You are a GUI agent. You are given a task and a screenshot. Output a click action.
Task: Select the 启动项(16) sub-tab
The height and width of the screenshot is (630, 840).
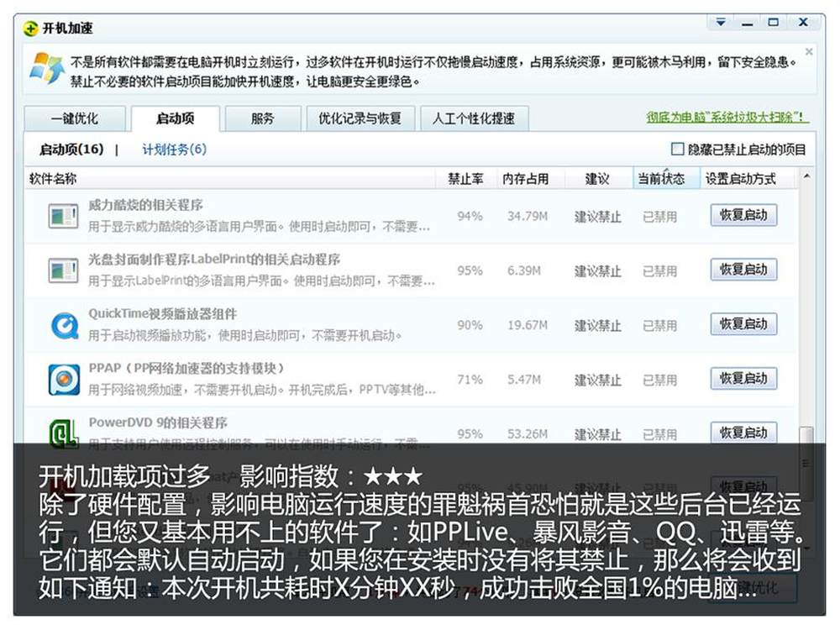[x=71, y=149]
